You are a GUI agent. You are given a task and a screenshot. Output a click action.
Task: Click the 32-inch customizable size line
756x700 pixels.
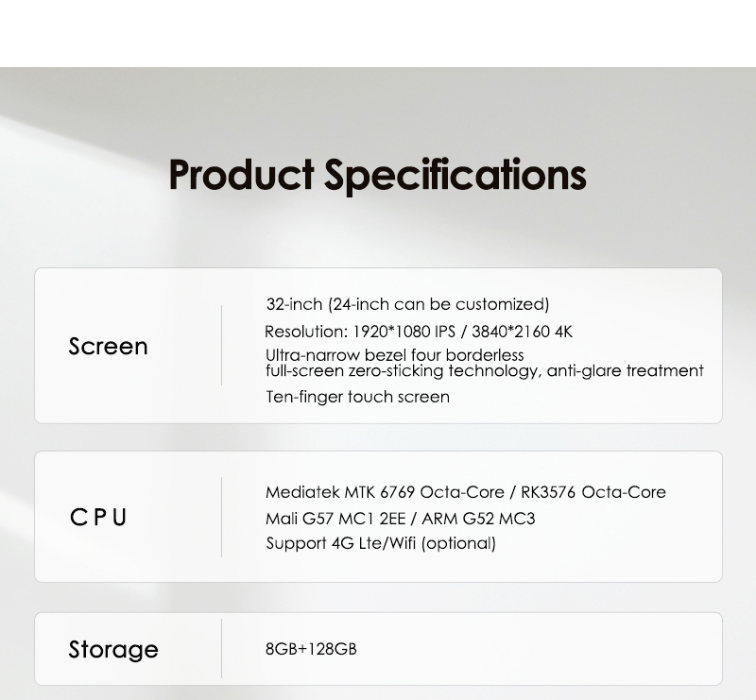click(407, 304)
